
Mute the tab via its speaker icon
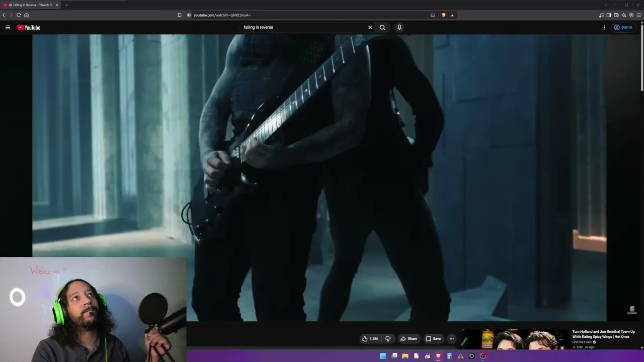click(x=10, y=5)
